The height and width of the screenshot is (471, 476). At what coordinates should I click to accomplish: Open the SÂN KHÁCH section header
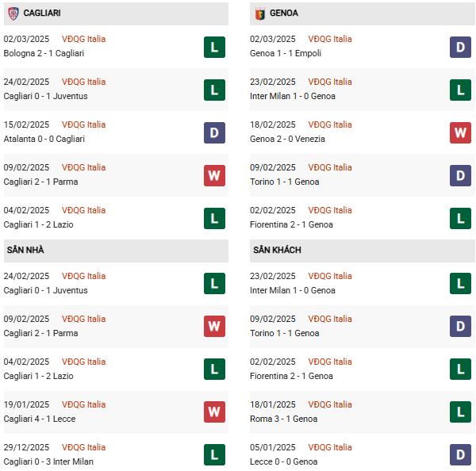click(x=277, y=251)
